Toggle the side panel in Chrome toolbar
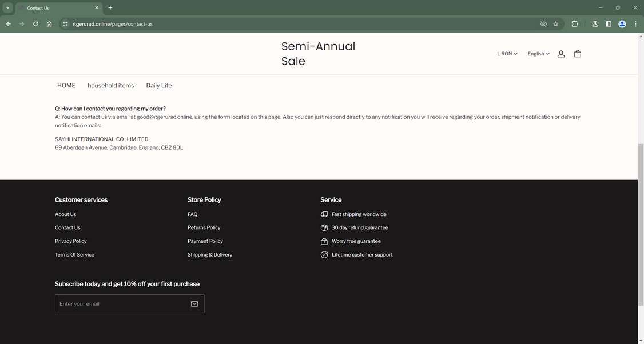Screen dimensions: 644x344 click(x=608, y=24)
